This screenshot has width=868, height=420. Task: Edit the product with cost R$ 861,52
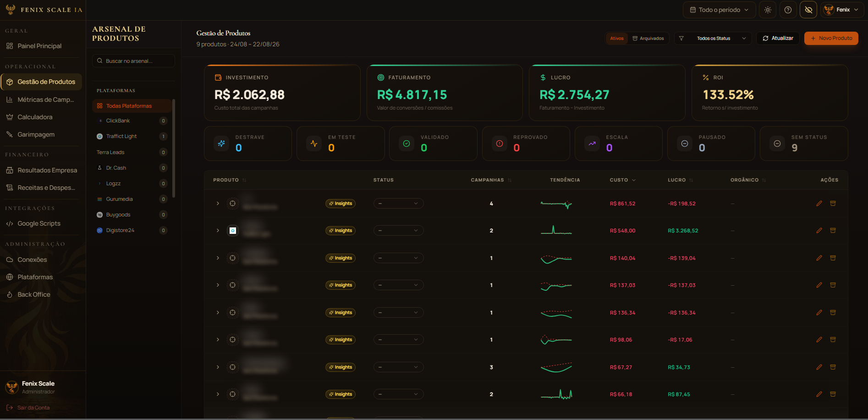819,204
